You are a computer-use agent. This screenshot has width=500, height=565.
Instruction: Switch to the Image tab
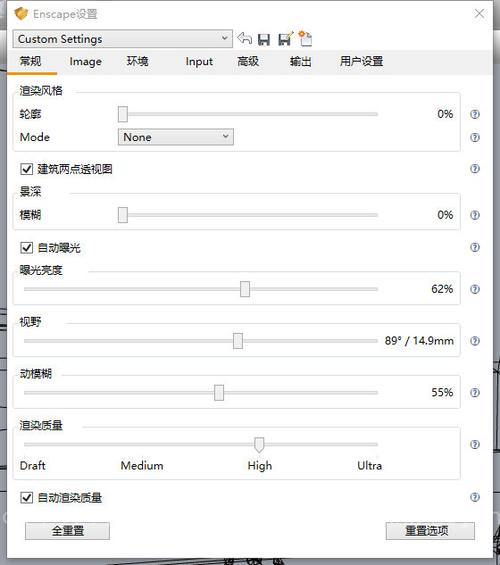(85, 62)
